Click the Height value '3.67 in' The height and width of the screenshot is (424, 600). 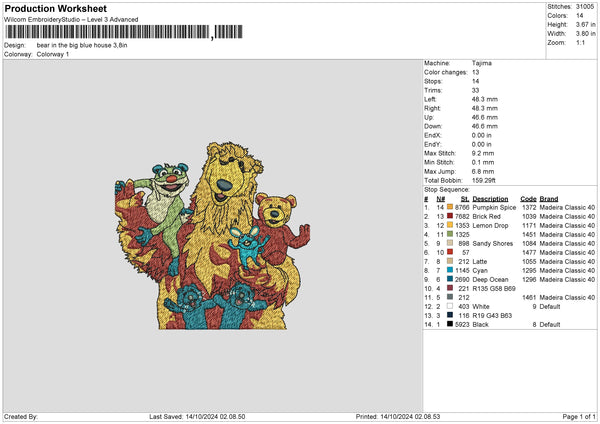click(x=586, y=24)
